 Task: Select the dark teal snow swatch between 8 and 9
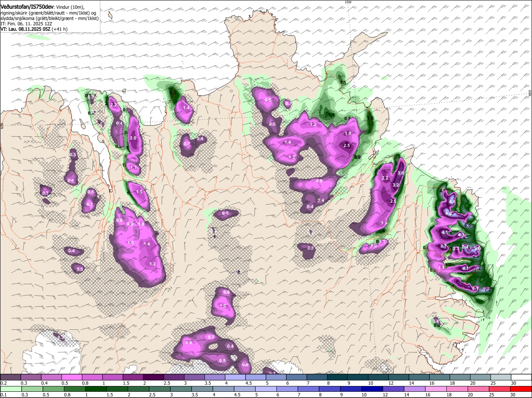tap(338, 377)
